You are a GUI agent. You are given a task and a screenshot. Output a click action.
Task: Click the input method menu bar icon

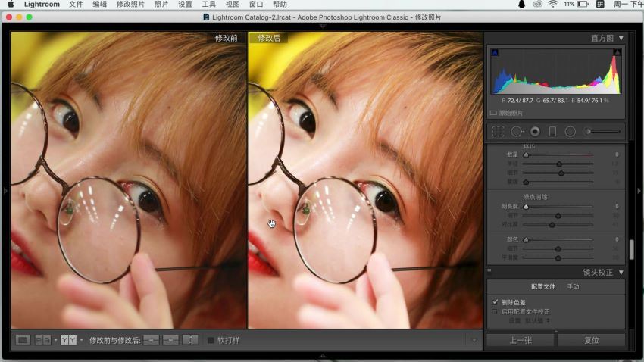tap(600, 4)
